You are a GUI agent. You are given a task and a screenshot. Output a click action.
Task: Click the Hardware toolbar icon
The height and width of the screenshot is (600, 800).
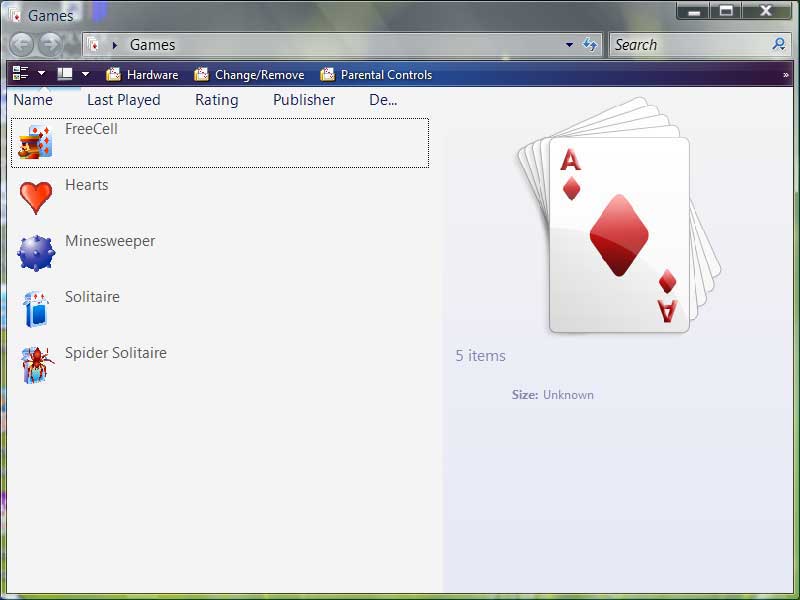click(x=113, y=74)
